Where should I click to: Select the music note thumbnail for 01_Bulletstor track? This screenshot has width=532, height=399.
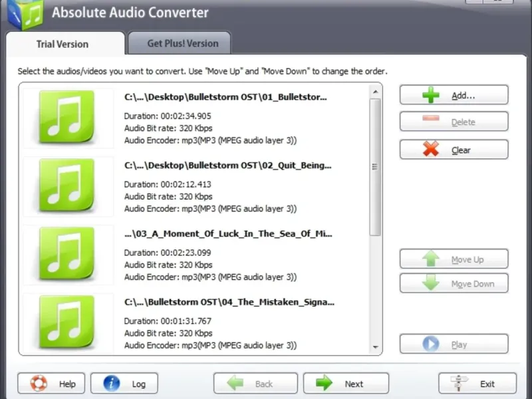(66, 117)
